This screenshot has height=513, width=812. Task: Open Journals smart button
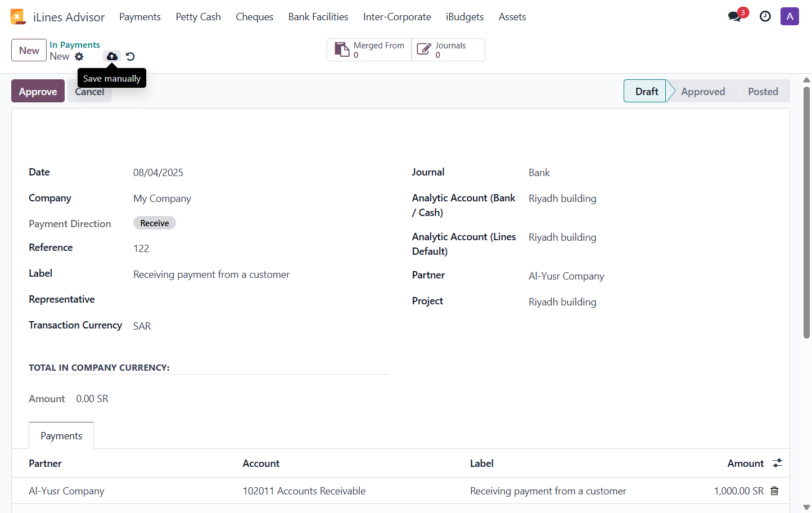448,49
